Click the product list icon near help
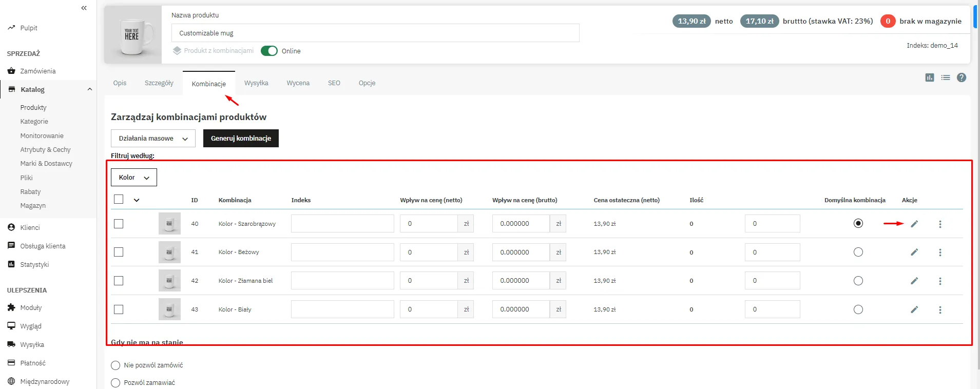980x389 pixels. (x=945, y=77)
